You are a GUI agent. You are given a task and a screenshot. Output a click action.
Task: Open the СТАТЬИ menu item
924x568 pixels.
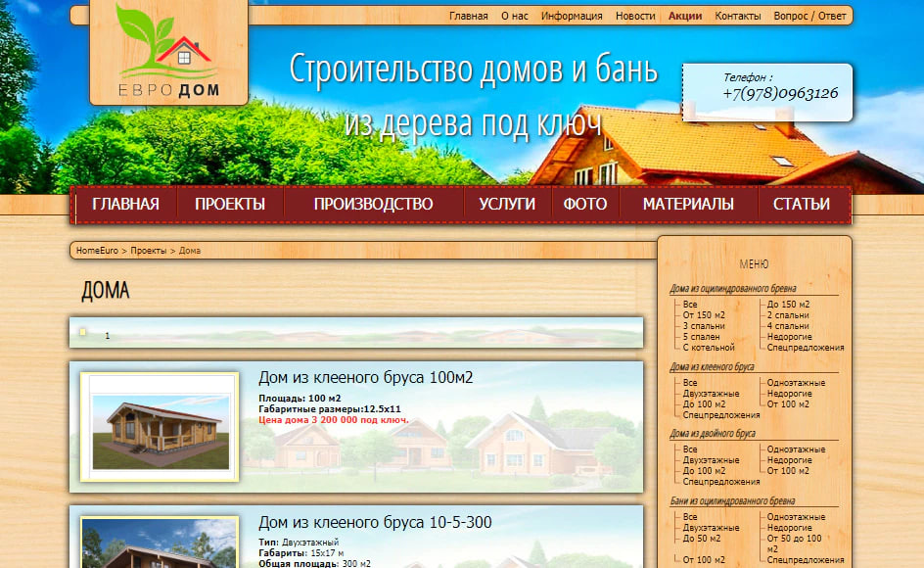tap(802, 204)
